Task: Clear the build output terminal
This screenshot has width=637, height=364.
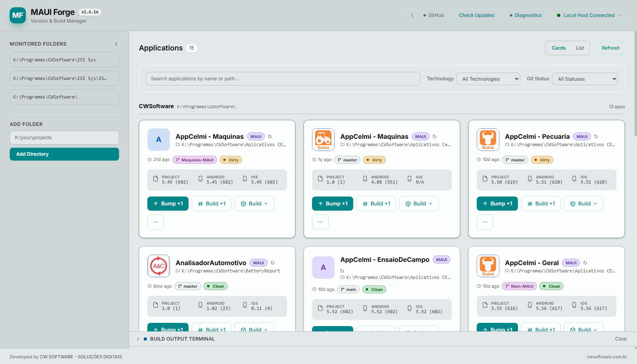Action: point(621,339)
